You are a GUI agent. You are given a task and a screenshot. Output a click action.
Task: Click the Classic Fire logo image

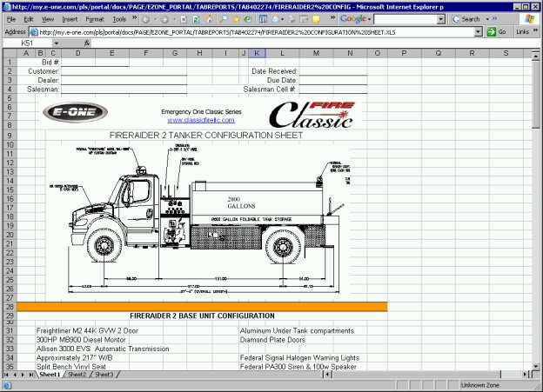[x=312, y=115]
